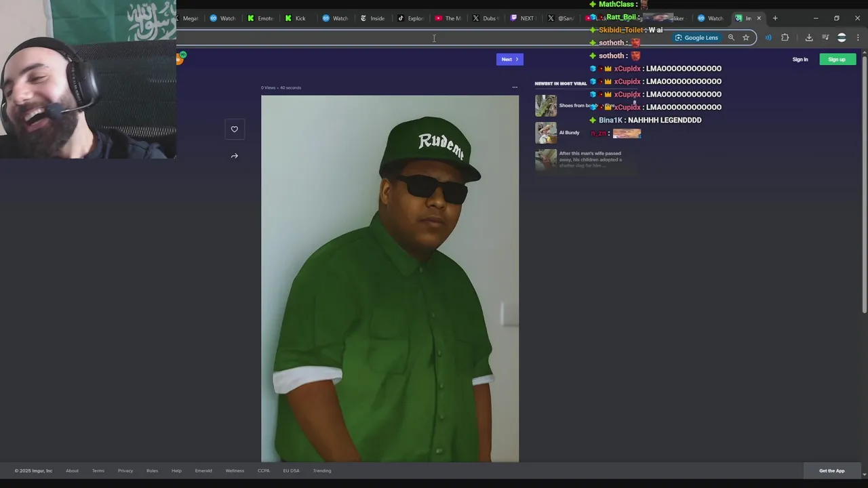Switch to the TikTok Explore tab
This screenshot has height=488, width=868.
tap(411, 18)
